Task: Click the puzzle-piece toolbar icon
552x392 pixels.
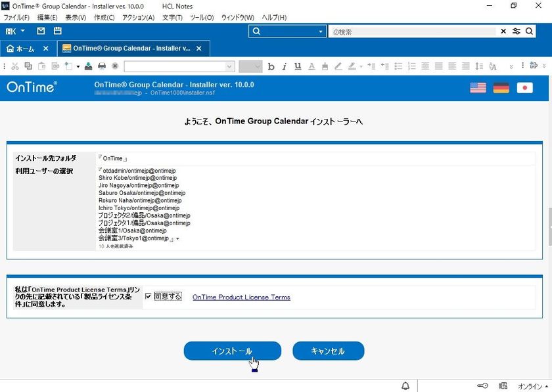Action: coord(534,66)
